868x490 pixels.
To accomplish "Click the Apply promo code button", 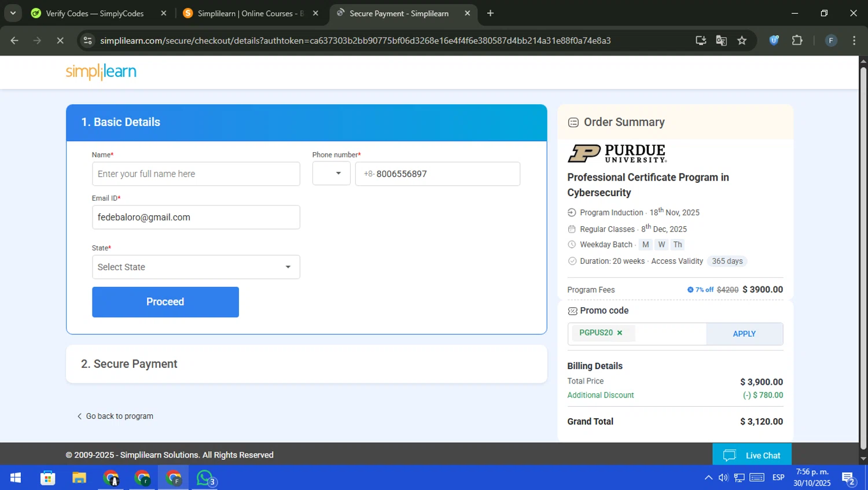I will click(744, 334).
